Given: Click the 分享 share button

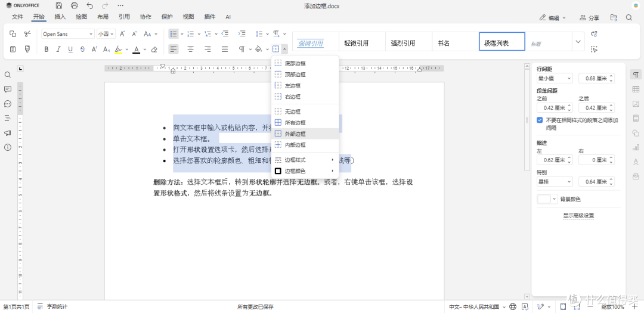Looking at the screenshot, I should (x=589, y=18).
